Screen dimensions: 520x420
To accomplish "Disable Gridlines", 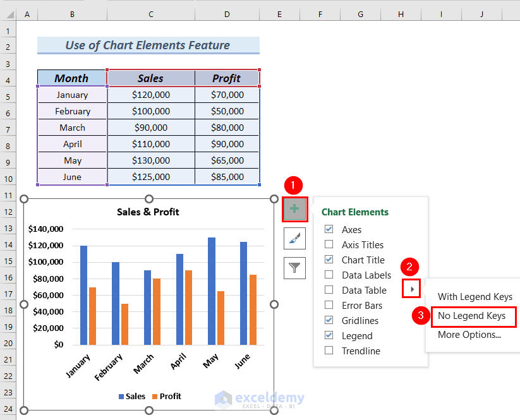I will coord(329,320).
